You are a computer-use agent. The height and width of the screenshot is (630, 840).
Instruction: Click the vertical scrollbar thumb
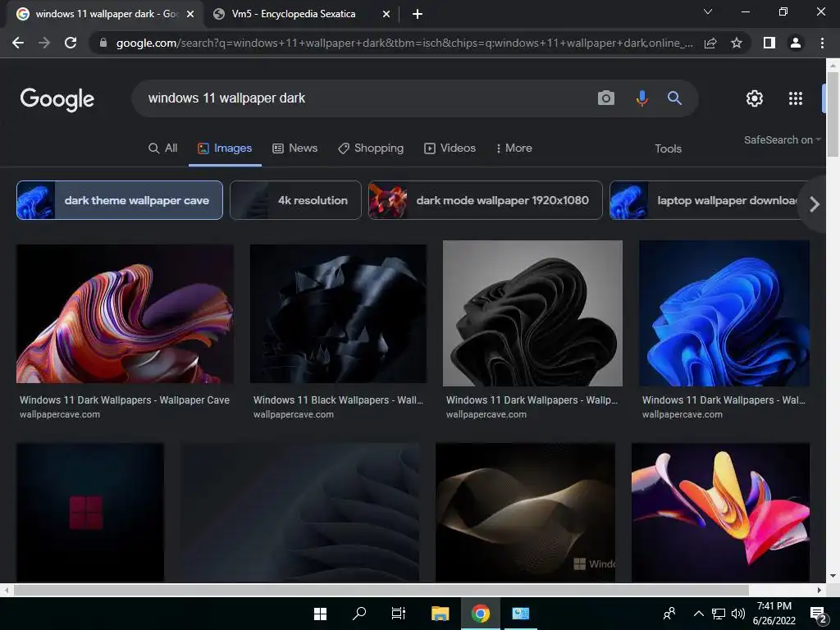click(x=833, y=113)
